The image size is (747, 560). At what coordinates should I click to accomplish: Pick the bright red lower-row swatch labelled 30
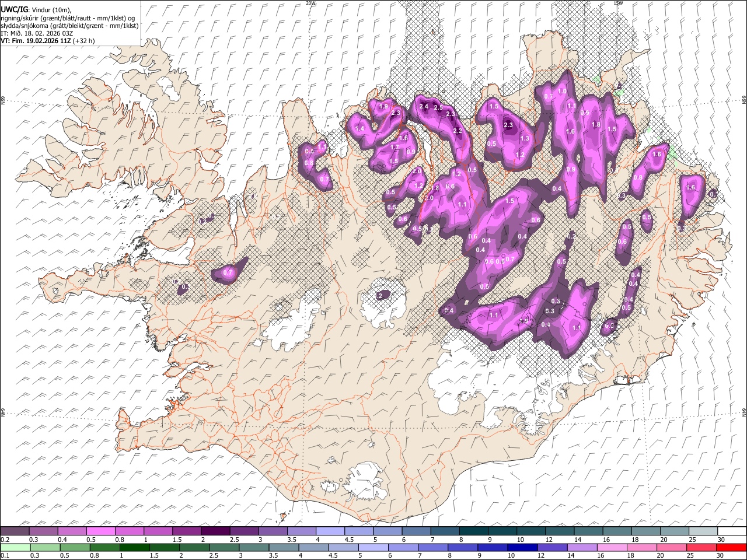(x=731, y=547)
